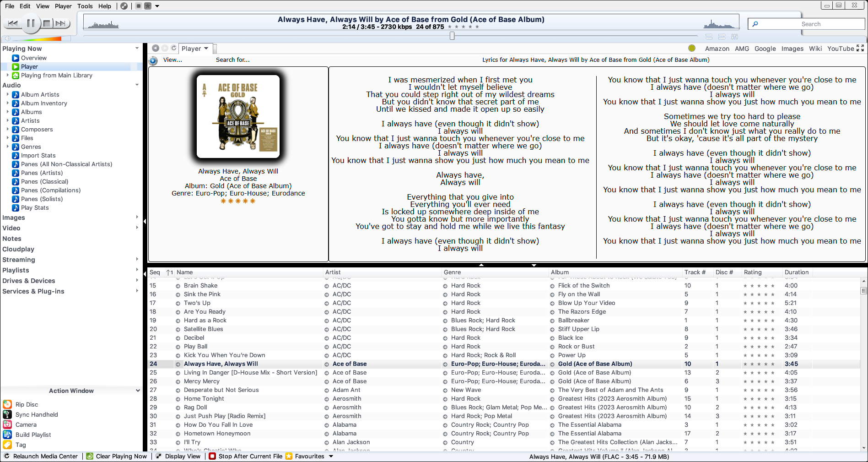The image size is (868, 462).
Task: Open the Help menu
Action: [x=105, y=6]
